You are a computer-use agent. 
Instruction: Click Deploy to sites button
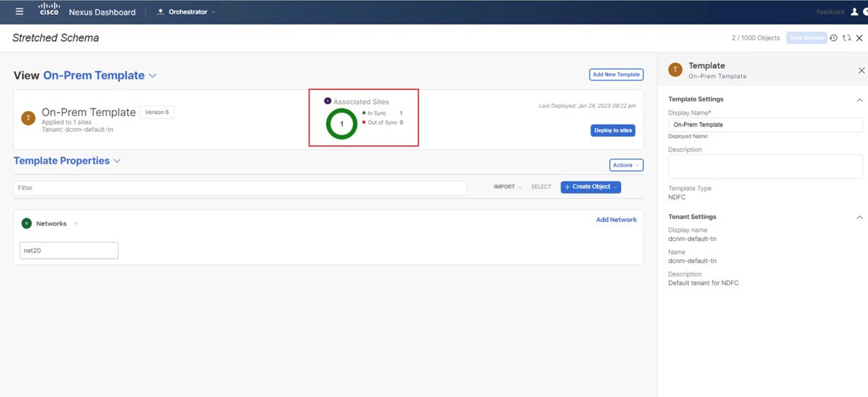pos(613,130)
